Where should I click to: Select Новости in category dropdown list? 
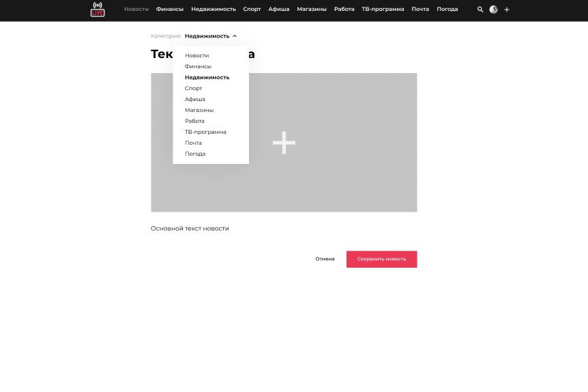coord(197,55)
